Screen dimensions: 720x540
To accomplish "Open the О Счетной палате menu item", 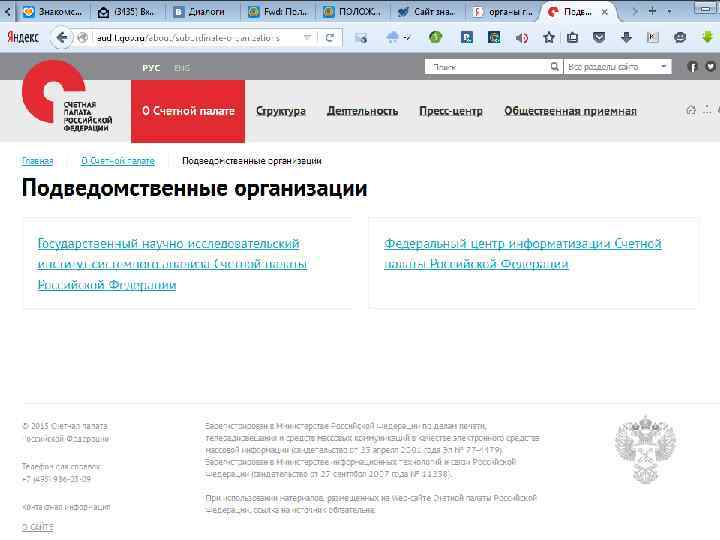I will pos(188,111).
